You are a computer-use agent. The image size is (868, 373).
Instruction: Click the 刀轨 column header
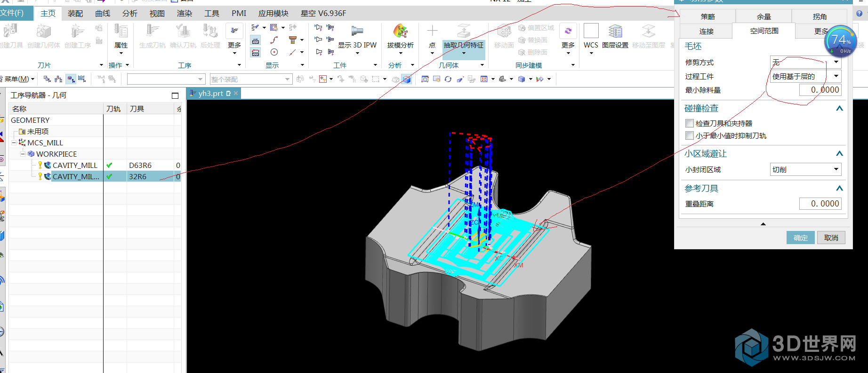tap(115, 109)
